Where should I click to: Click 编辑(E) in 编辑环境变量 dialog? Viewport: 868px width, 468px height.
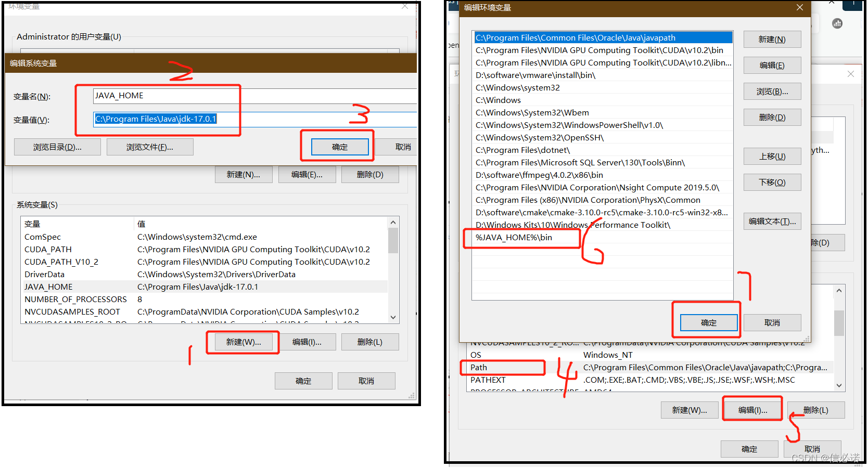tap(772, 66)
